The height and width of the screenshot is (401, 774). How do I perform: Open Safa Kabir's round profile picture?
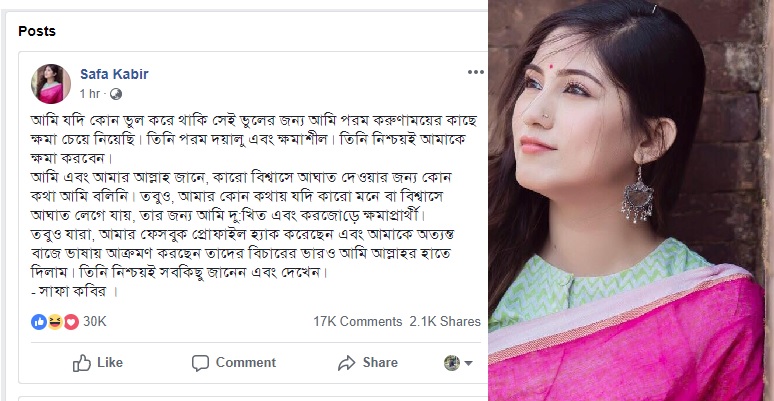click(x=51, y=83)
